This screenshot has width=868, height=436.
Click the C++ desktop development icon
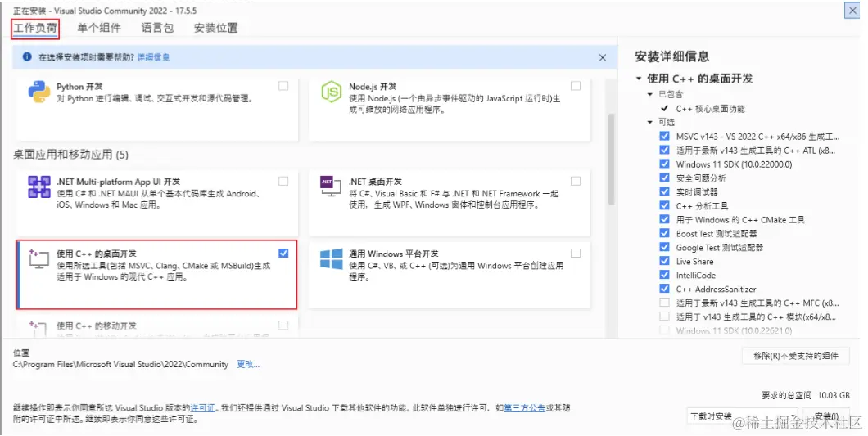tap(38, 259)
